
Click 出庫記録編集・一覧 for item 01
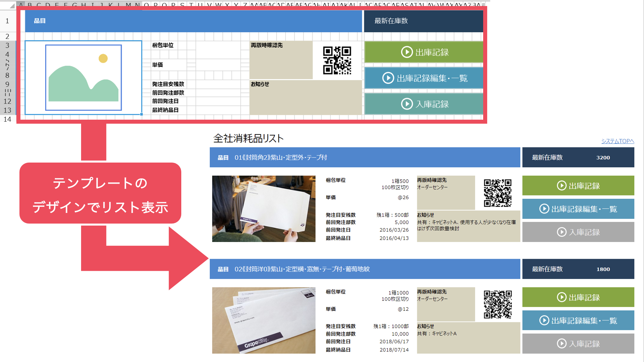click(578, 209)
